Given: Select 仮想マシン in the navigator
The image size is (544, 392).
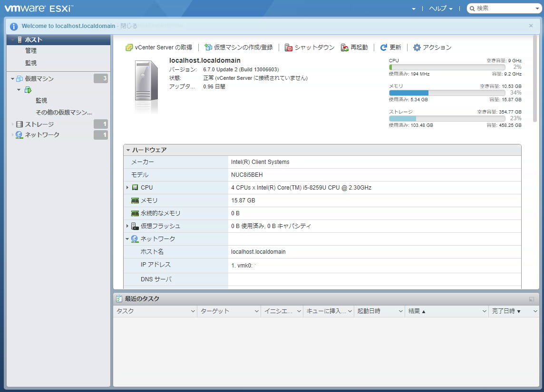Looking at the screenshot, I should [39, 79].
